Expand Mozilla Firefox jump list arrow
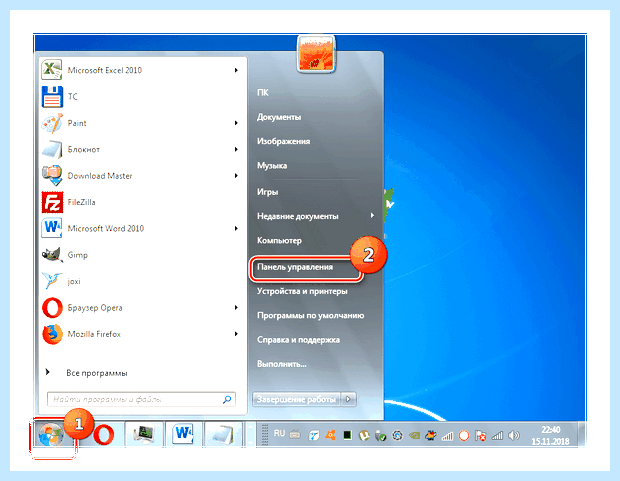 tap(236, 334)
